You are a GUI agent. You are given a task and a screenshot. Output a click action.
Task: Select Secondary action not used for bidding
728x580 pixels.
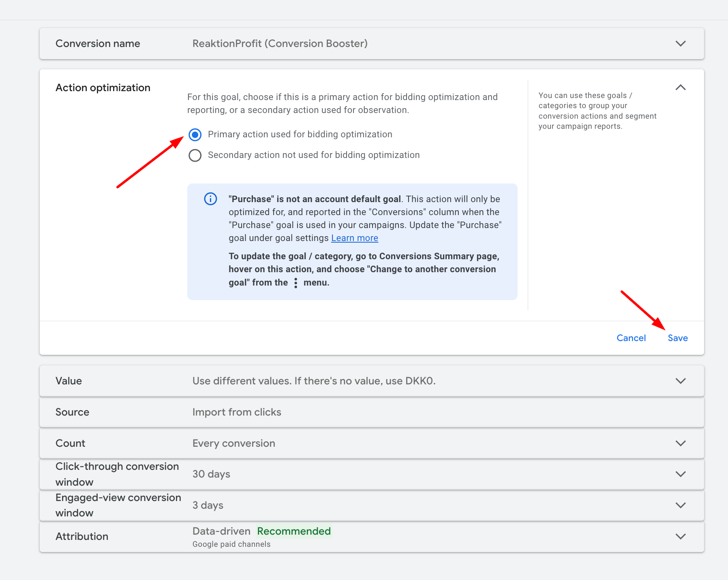(x=195, y=155)
